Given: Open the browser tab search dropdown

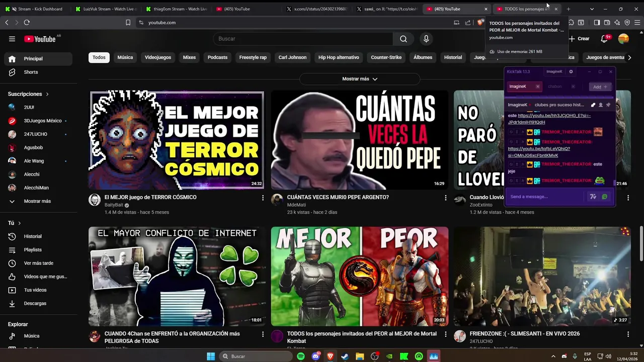Looking at the screenshot, I should coord(592,9).
